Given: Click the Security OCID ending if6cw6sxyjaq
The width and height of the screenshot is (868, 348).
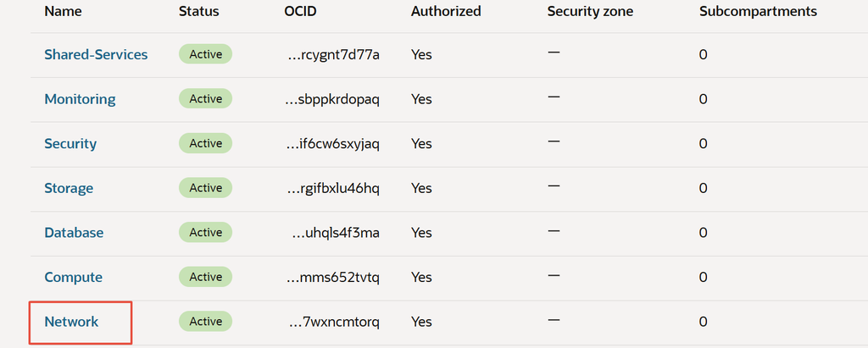Looking at the screenshot, I should pos(333,144).
